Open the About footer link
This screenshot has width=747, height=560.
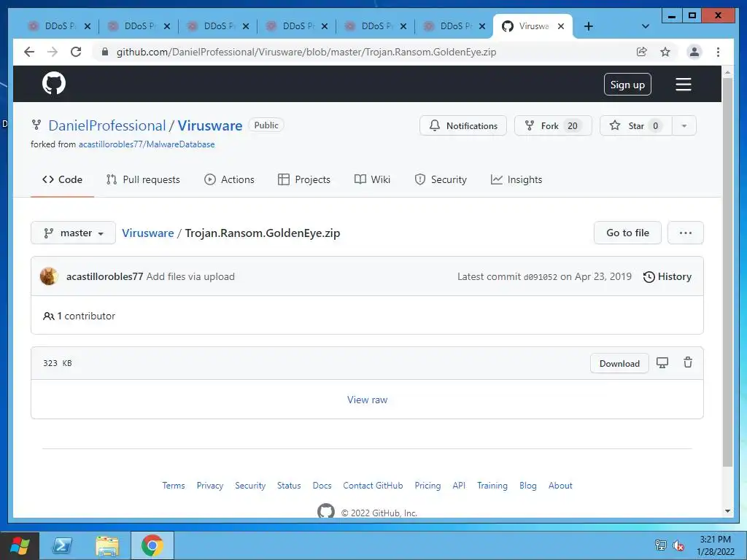[560, 486]
